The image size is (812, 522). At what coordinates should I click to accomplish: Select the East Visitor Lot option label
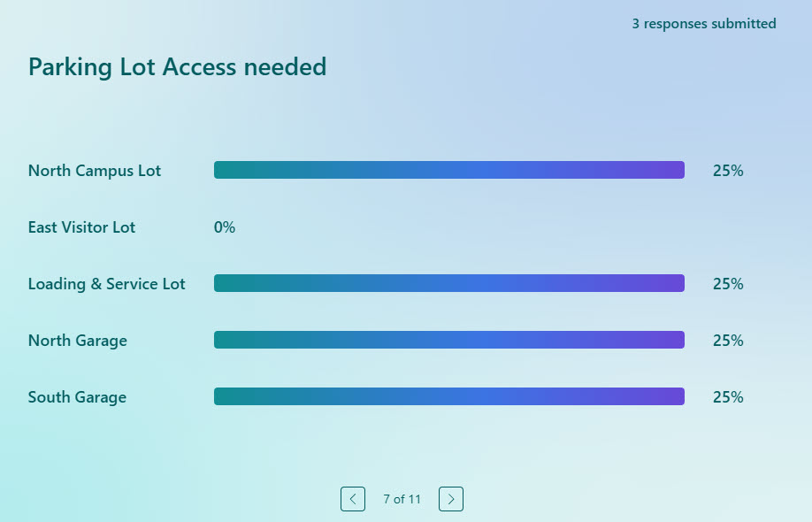[81, 227]
